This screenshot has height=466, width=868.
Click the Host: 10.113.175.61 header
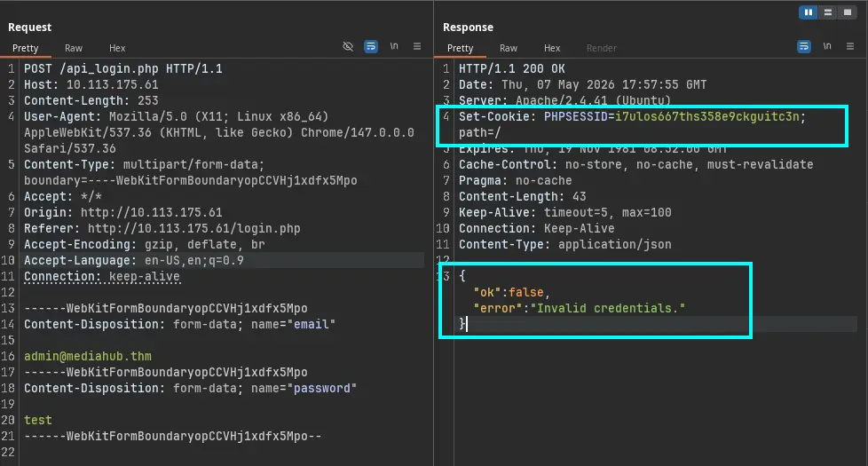click(x=91, y=84)
